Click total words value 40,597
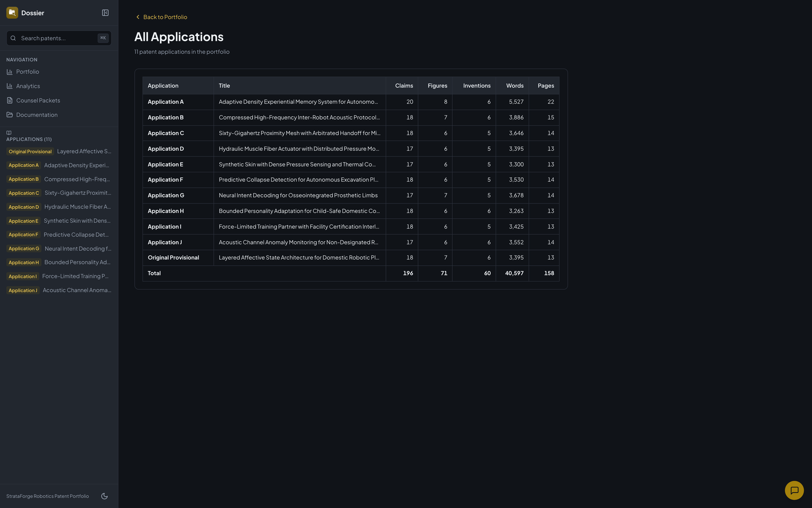The image size is (812, 508). tap(514, 273)
